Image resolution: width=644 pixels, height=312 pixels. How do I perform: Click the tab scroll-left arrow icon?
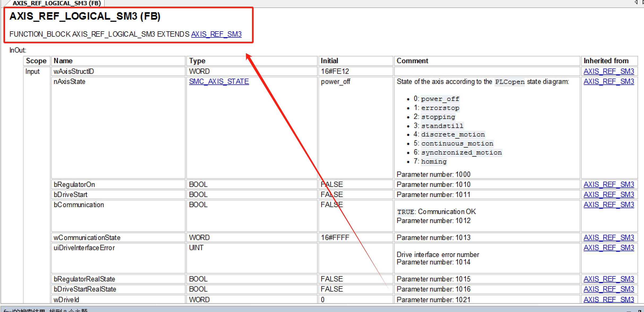[636, 2]
